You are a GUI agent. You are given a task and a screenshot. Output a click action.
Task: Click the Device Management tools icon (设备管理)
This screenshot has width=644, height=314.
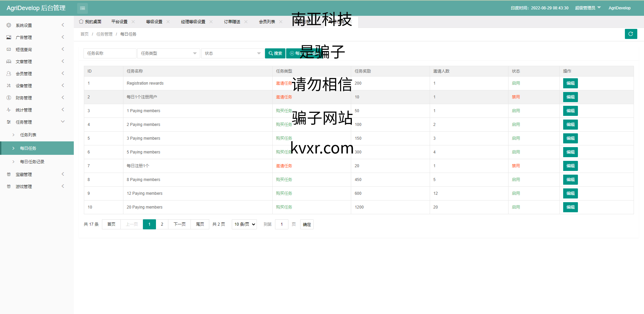(x=9, y=86)
